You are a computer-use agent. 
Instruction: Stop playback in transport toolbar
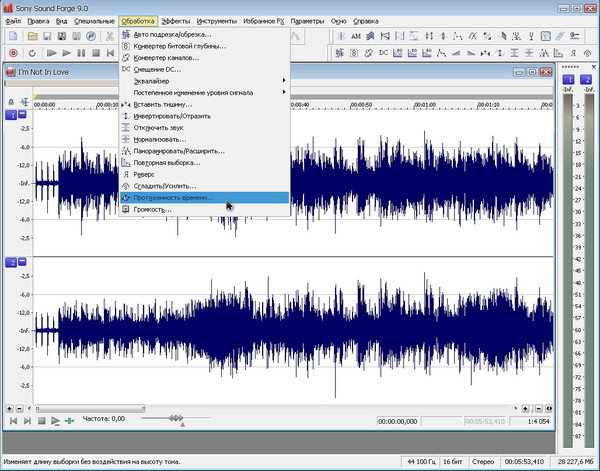click(96, 53)
